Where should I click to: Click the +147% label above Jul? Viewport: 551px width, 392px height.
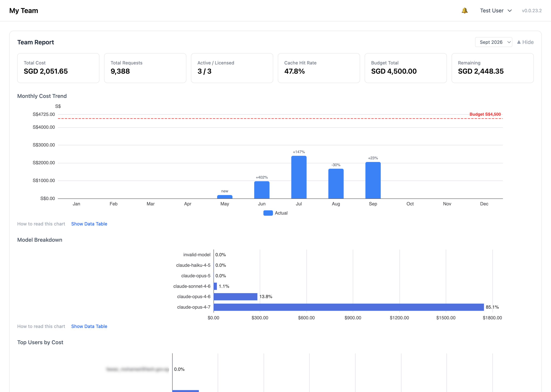coord(299,152)
